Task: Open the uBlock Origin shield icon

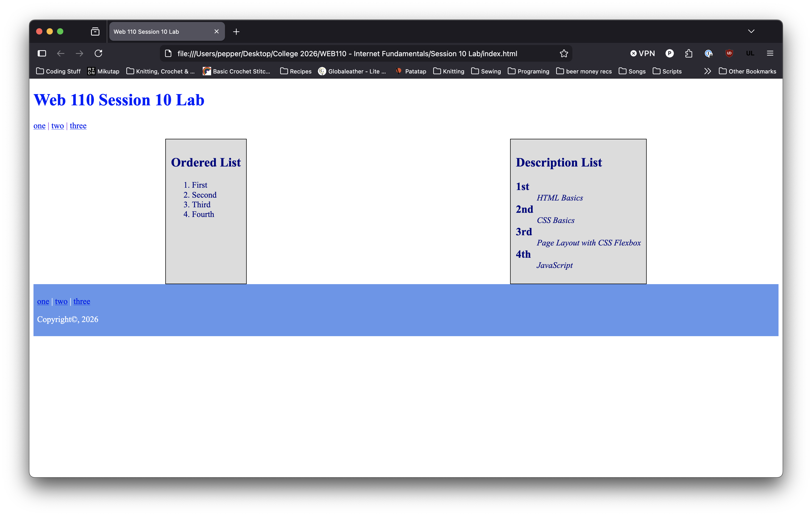Action: click(x=729, y=53)
